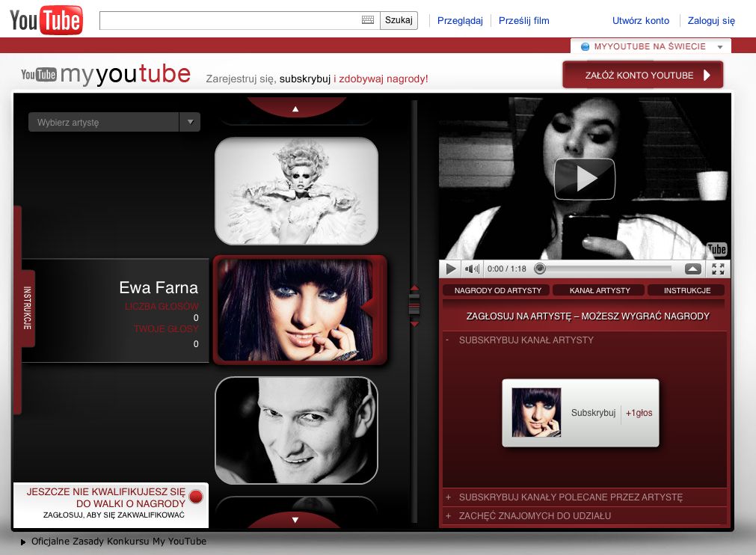Open the Instrukcje tab under the video
The height and width of the screenshot is (555, 756).
687,290
